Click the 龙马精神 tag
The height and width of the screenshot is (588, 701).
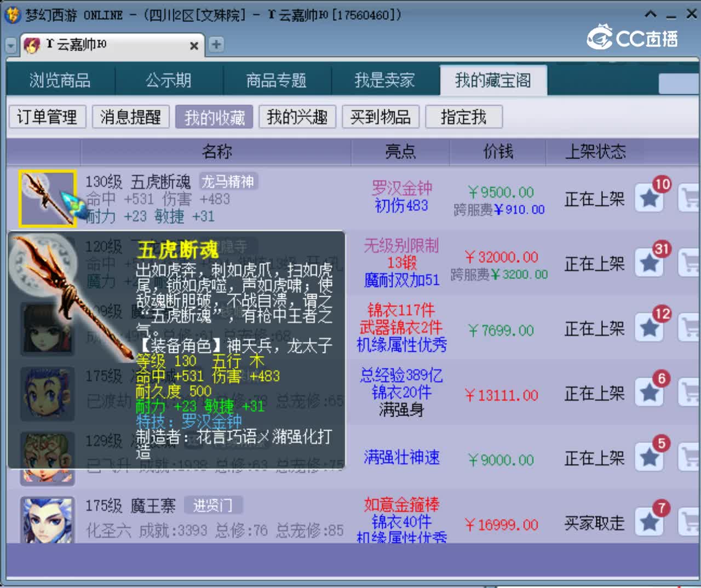coord(228,181)
